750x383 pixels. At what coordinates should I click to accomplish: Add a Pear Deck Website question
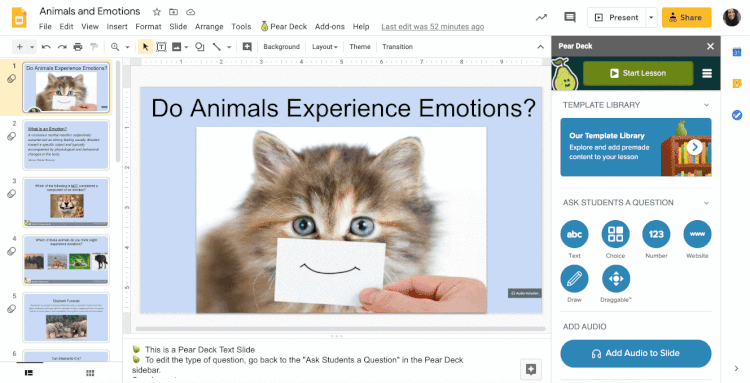[697, 234]
